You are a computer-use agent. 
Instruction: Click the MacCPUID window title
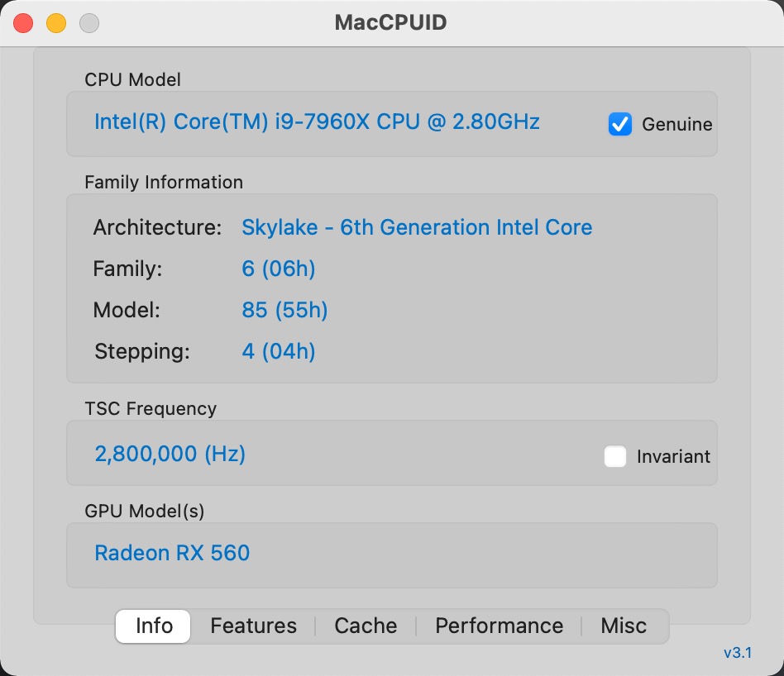click(390, 22)
